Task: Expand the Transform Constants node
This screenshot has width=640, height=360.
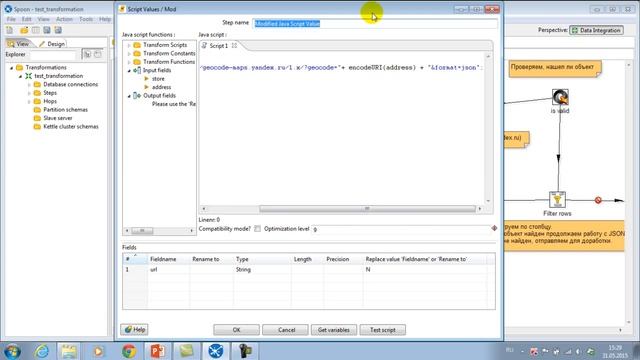Action: tap(129, 53)
